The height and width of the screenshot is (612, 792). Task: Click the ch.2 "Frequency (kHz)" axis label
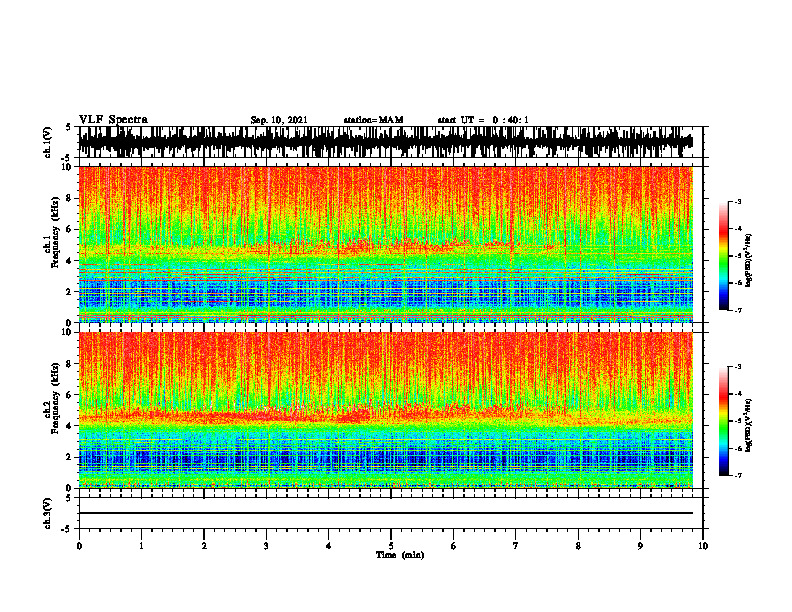(x=55, y=398)
